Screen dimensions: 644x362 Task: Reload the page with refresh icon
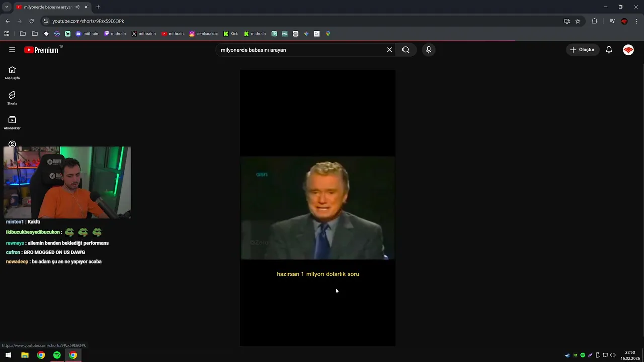coord(31,21)
